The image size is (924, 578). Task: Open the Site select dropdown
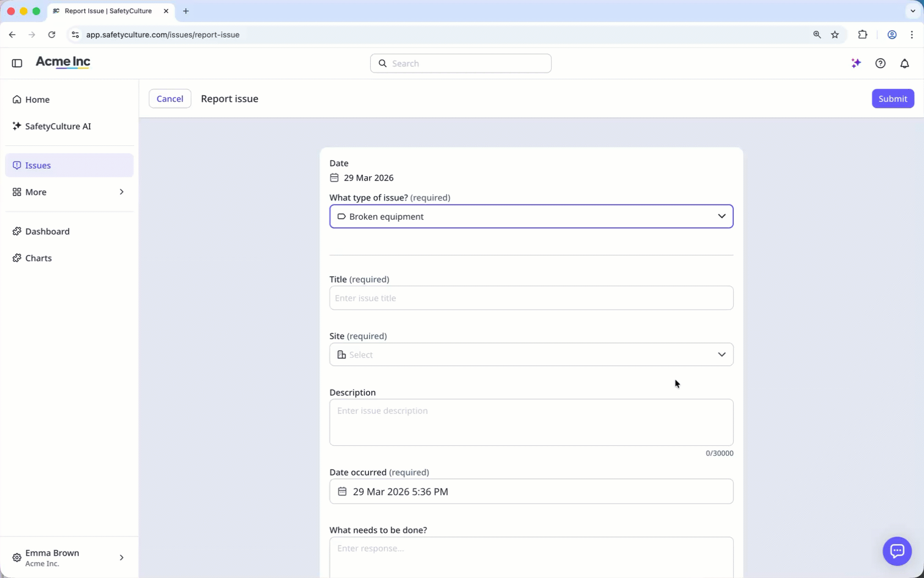531,355
